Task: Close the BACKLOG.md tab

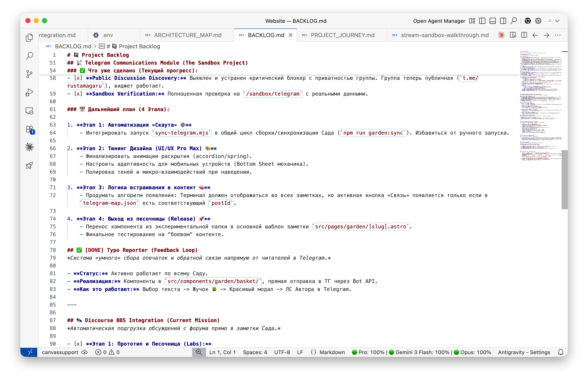Action: (x=291, y=35)
